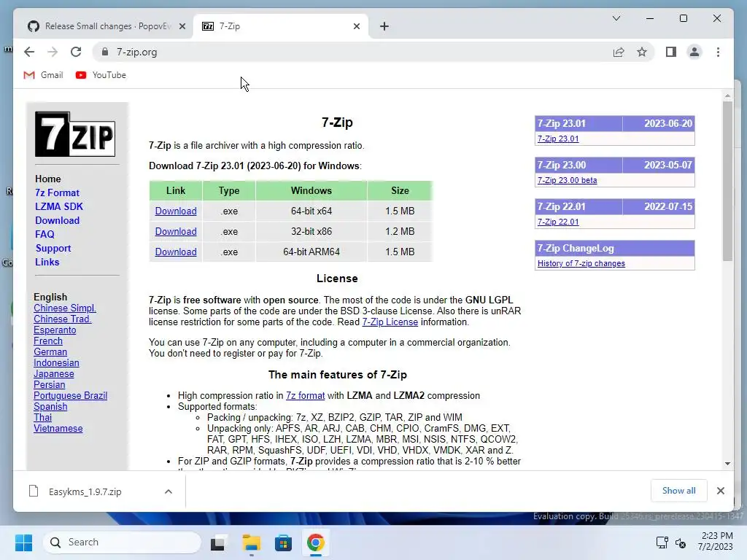Viewport: 747px width, 560px height.
Task: Click the Chrome taskbar icon
Action: (x=315, y=542)
